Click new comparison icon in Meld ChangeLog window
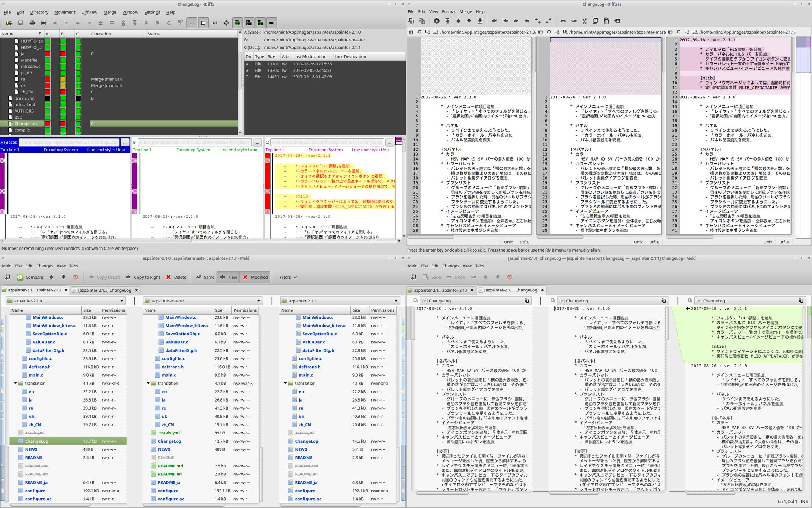The height and width of the screenshot is (508, 812). tap(413, 277)
